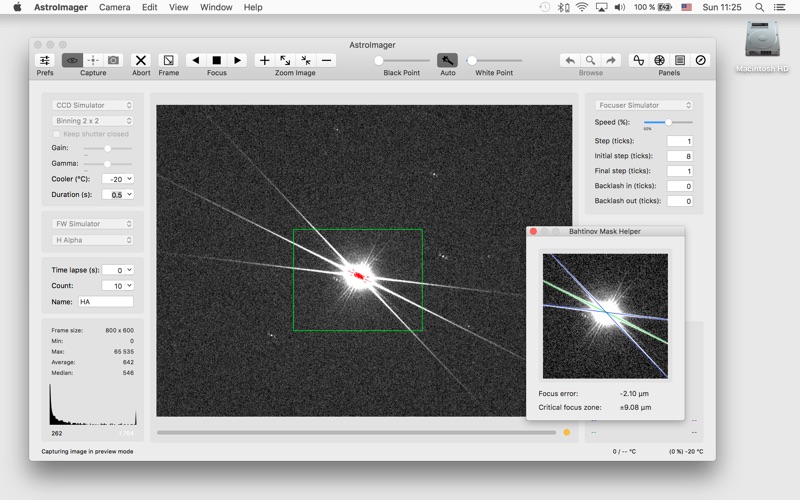Click the Name input field
800x500 pixels.
105,301
